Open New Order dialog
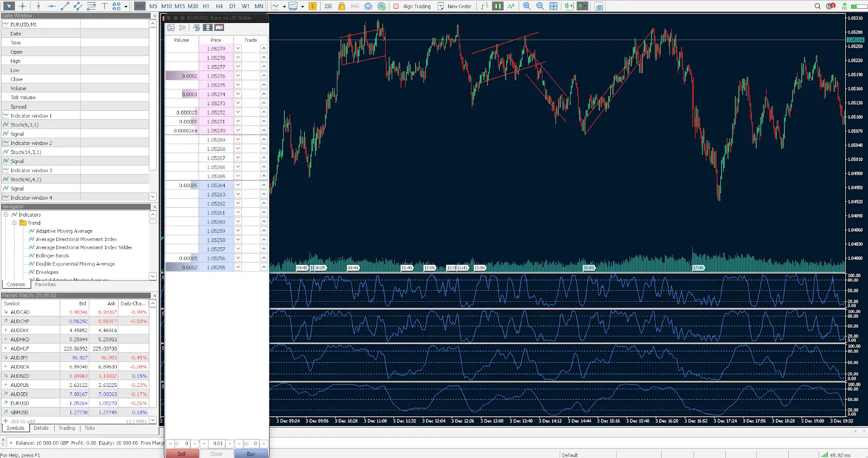868x458 pixels. pyautogui.click(x=455, y=6)
